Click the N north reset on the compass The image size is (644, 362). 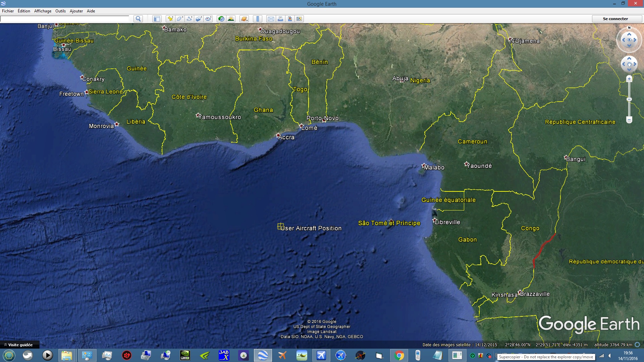tap(629, 28)
